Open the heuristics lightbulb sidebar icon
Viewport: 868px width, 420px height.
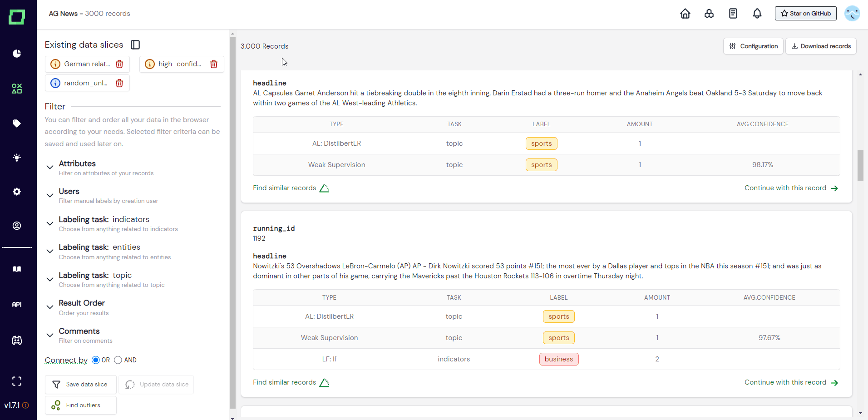17,158
